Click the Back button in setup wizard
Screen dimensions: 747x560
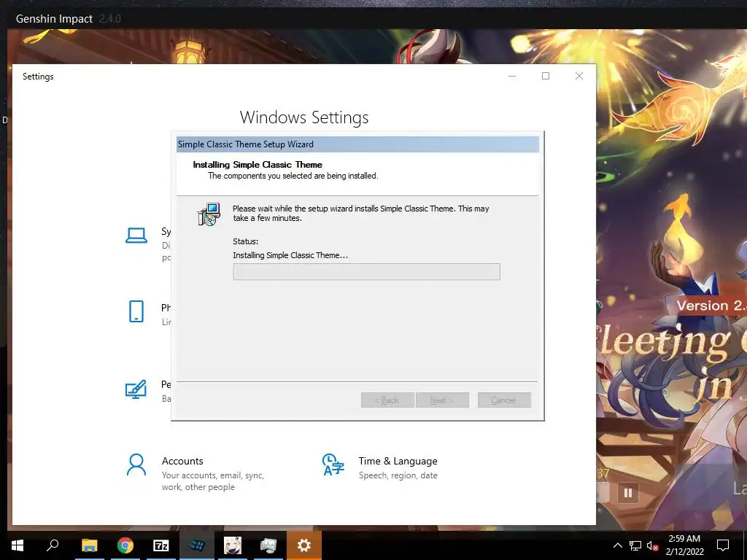point(387,400)
